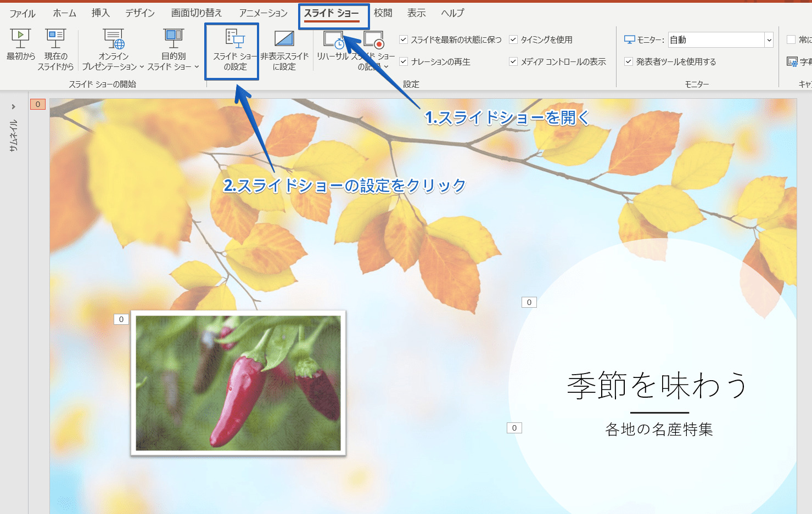
Task: Expand online presentation dropdown arrow
Action: coord(142,67)
